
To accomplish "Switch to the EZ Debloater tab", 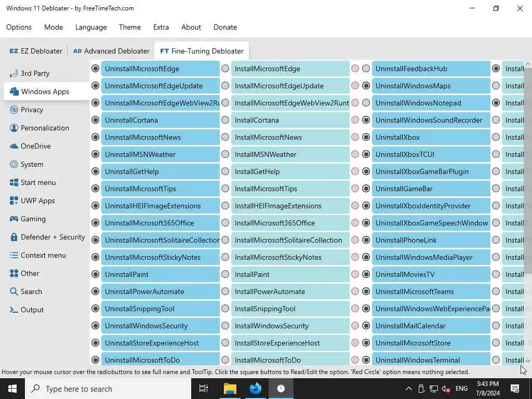I will tap(36, 51).
